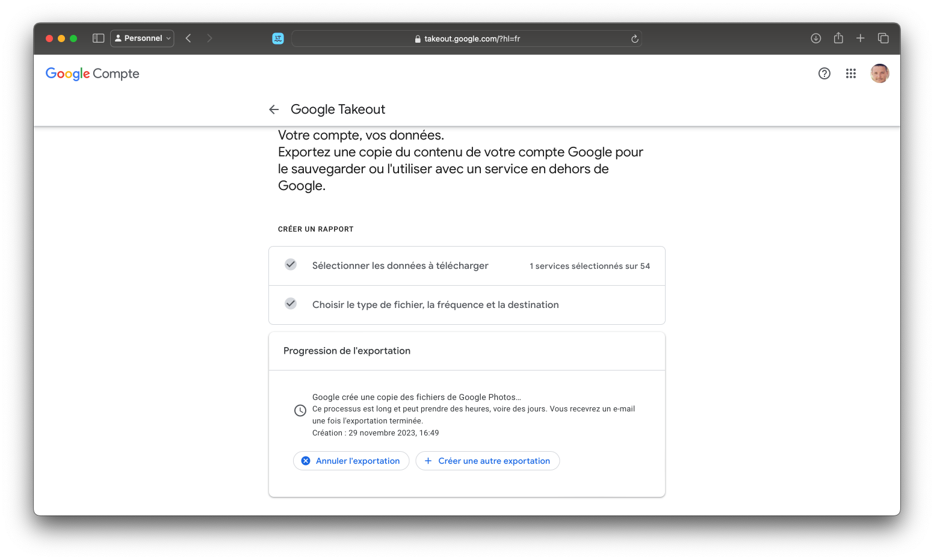
Task: Show Safari downloads
Action: (x=816, y=38)
